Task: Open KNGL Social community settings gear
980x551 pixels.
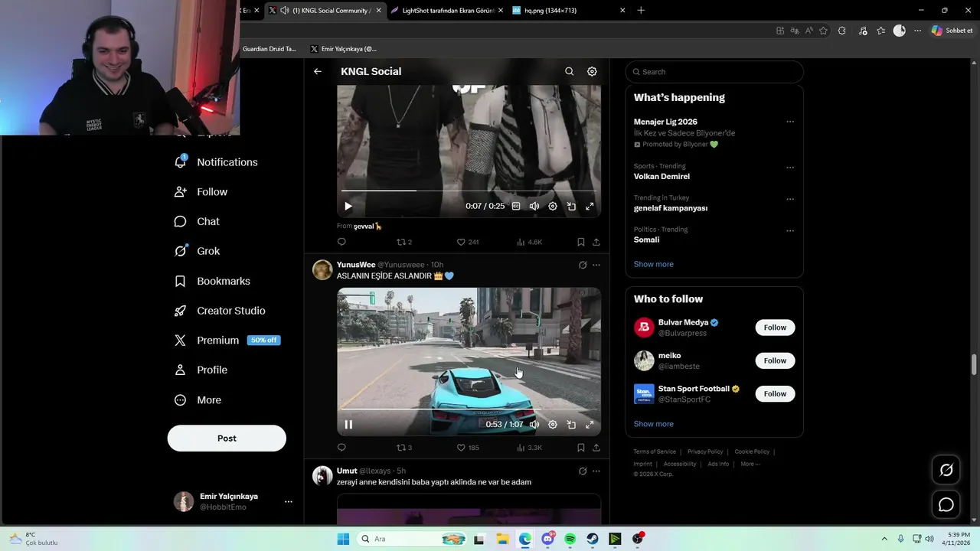Action: [592, 71]
